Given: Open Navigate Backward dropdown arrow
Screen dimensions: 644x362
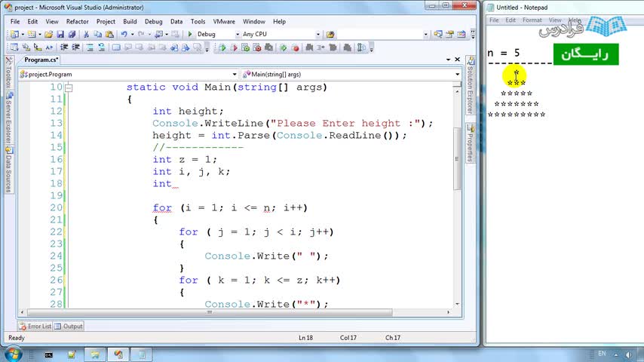Looking at the screenshot, I should 167,35.
